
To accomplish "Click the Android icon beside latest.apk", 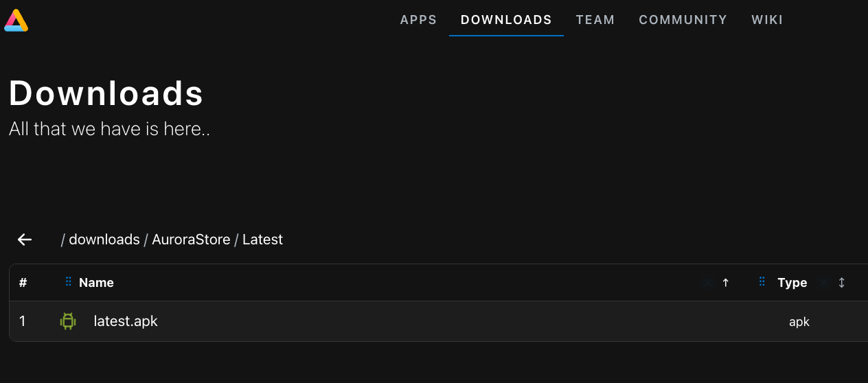I will pyautogui.click(x=67, y=321).
